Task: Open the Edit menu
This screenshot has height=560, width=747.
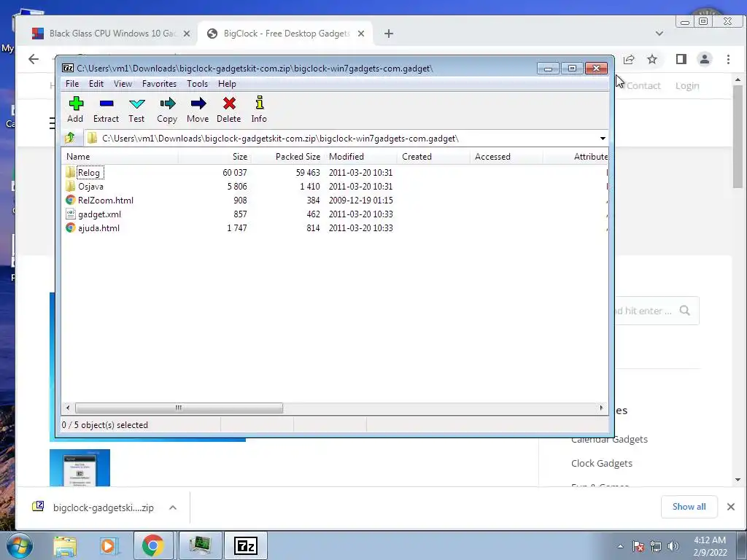Action: point(96,84)
